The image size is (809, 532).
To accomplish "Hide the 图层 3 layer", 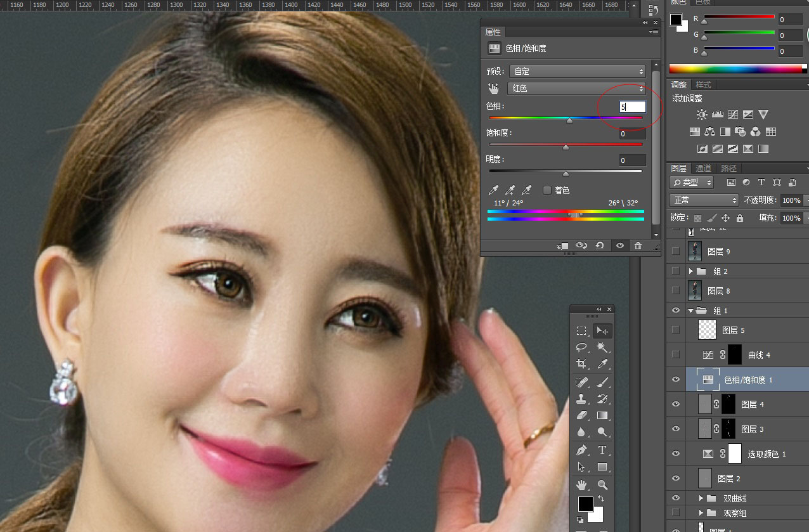I will pos(676,429).
